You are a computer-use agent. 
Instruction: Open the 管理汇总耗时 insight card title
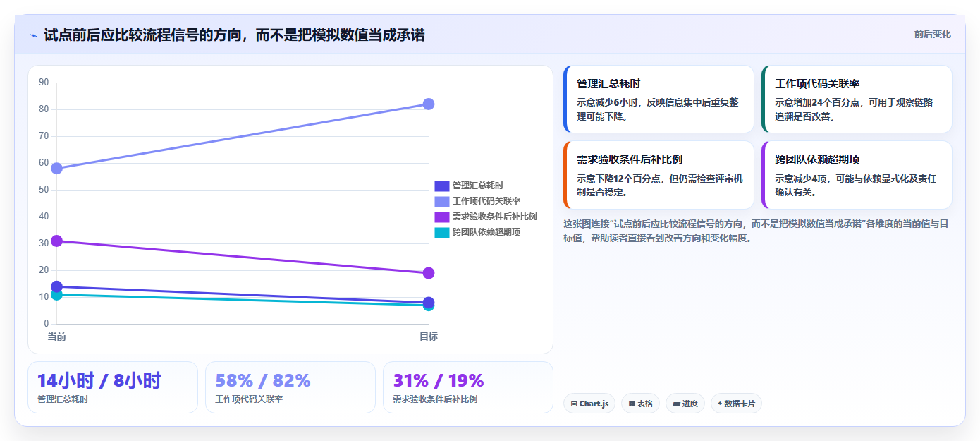point(608,83)
